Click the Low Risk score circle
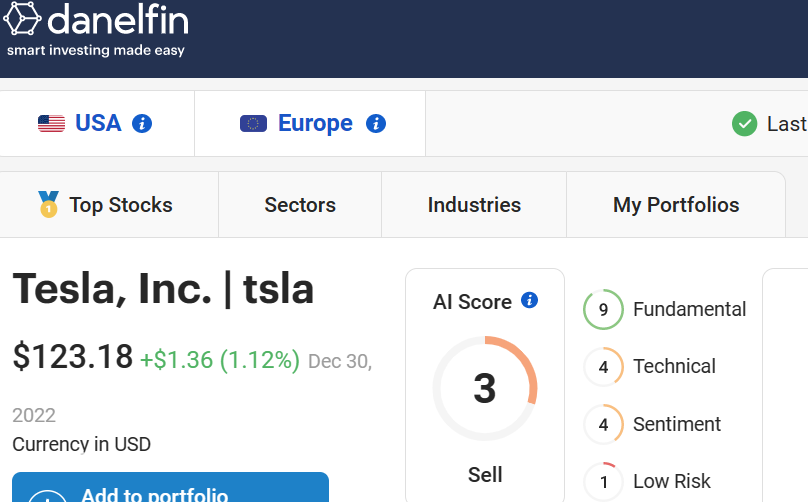Image resolution: width=808 pixels, height=502 pixels. [603, 481]
